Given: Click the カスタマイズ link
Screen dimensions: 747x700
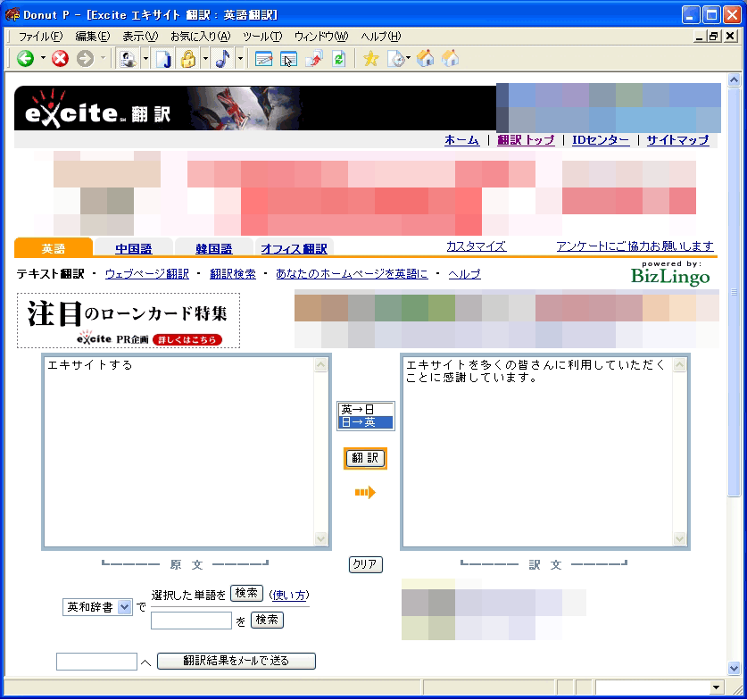Looking at the screenshot, I should 476,246.
